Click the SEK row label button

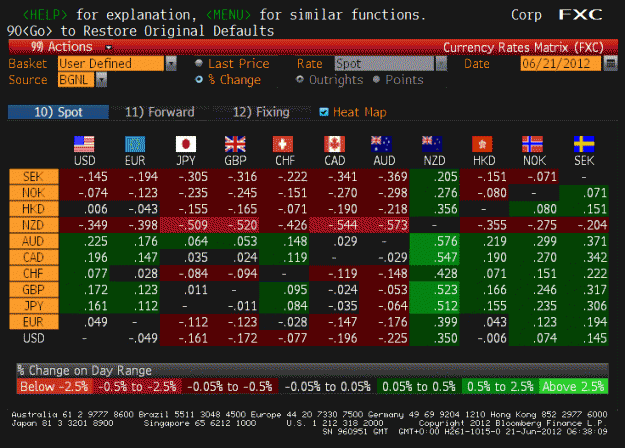(34, 177)
